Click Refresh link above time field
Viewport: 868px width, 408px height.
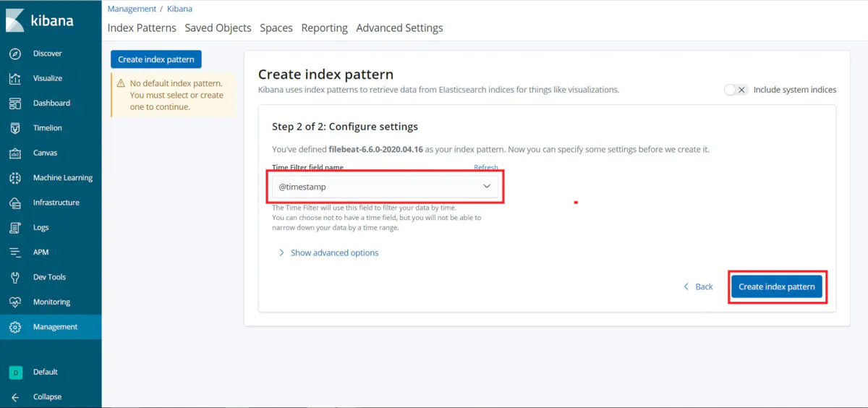point(486,168)
